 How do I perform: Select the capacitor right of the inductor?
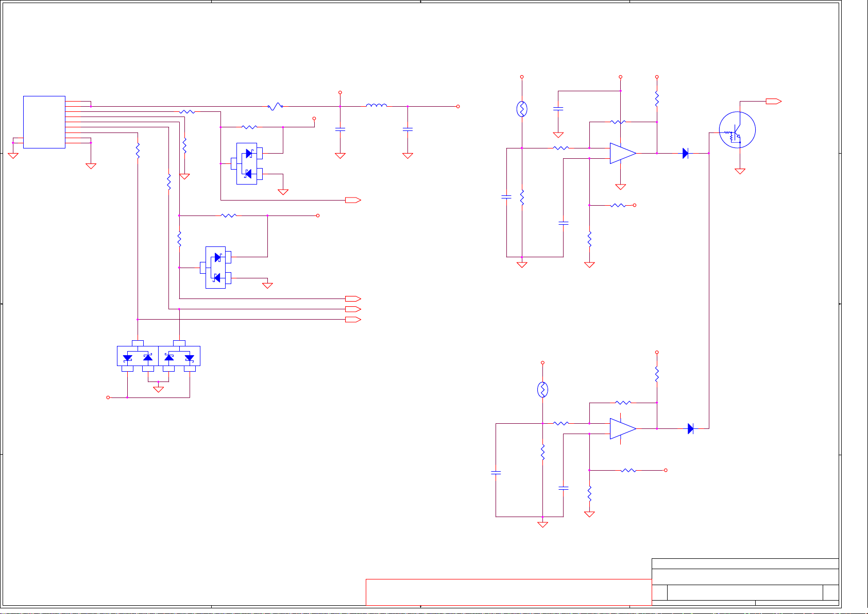tap(407, 129)
